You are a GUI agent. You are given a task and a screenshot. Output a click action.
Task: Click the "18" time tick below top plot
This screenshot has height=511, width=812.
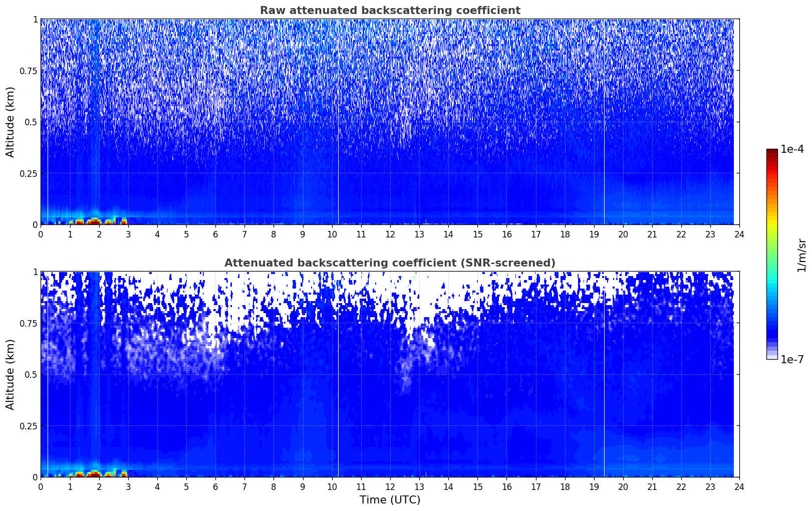pos(565,234)
